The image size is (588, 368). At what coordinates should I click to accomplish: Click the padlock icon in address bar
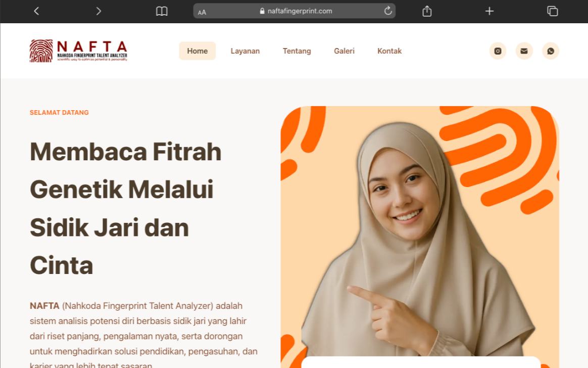[262, 11]
